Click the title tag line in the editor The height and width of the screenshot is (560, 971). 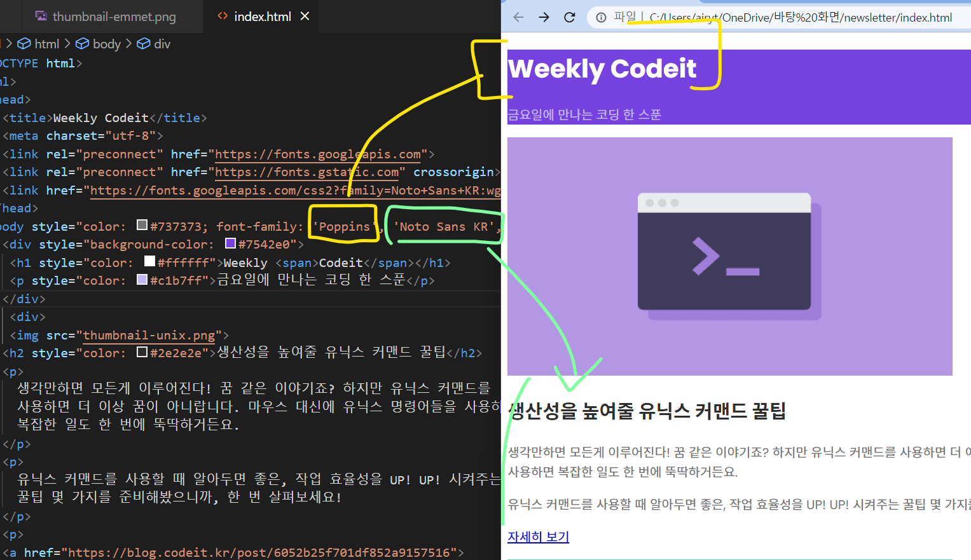pyautogui.click(x=105, y=118)
